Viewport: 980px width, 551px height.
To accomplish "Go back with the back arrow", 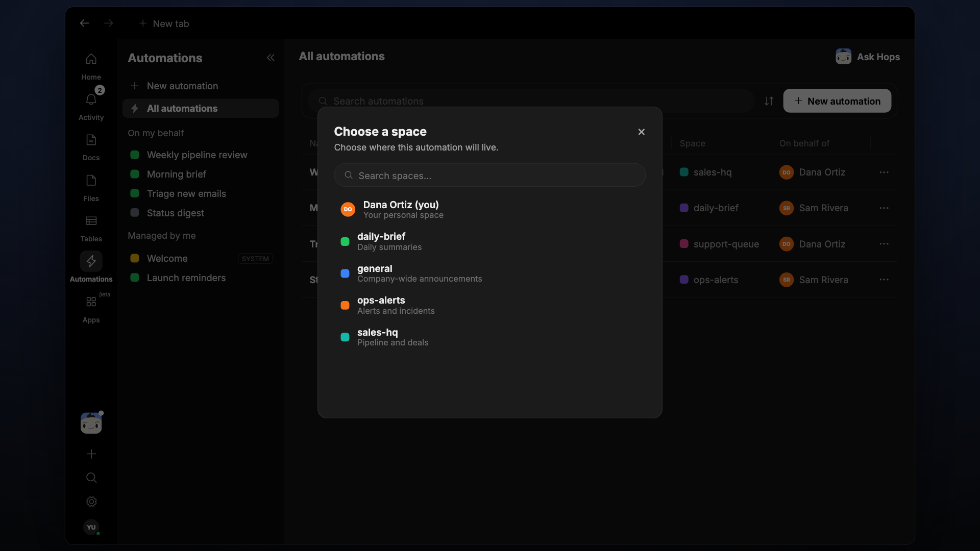I will coord(84,23).
